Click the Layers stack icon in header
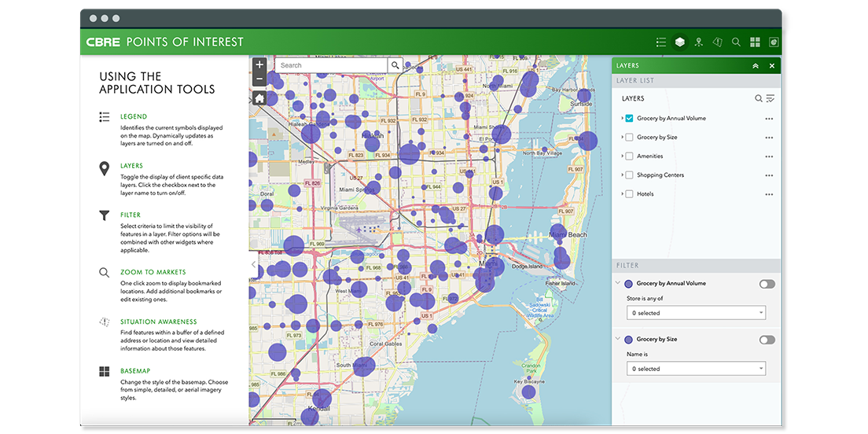 tap(680, 42)
